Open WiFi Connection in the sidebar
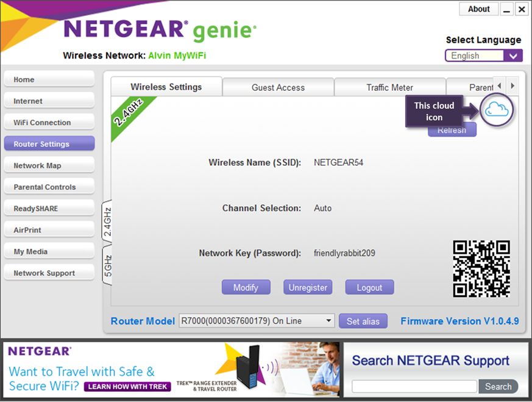The height and width of the screenshot is (402, 532). pos(49,123)
